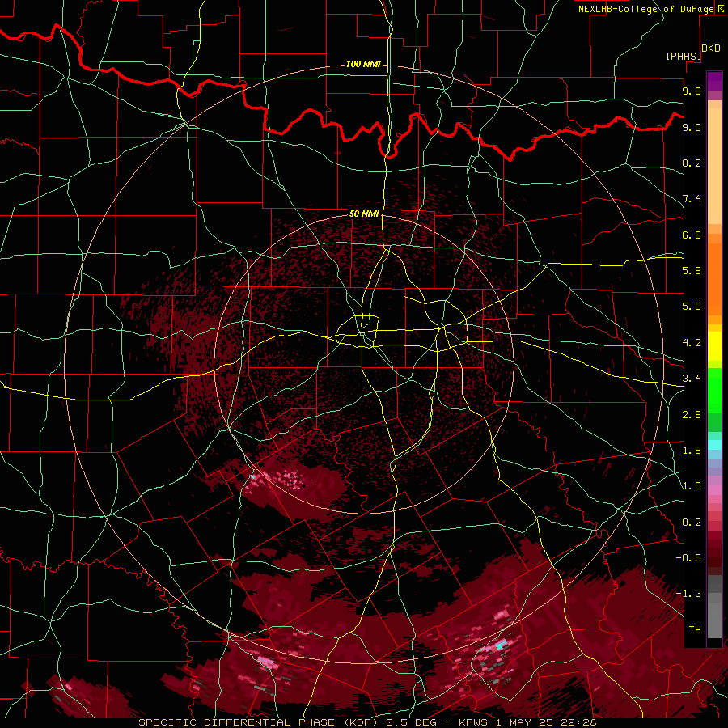This screenshot has width=728, height=728.
Task: Click the "KFWS" radar ID in the caption
Action: (472, 722)
